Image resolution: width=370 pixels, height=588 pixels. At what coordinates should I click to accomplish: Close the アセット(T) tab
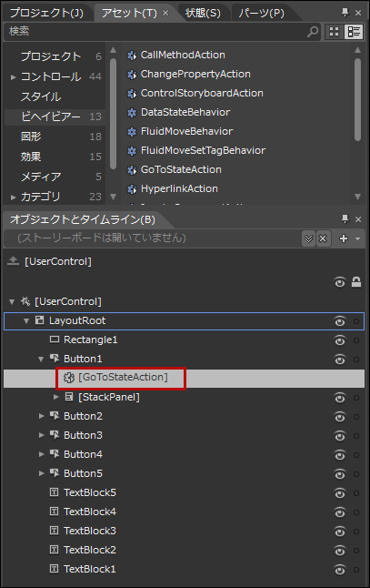(165, 13)
